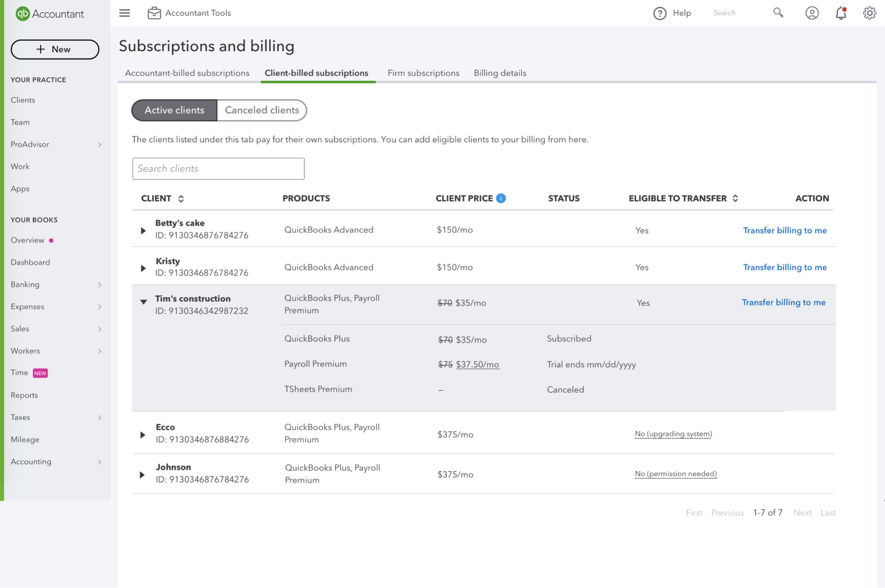The image size is (885, 588).
Task: Go to the Next page
Action: click(802, 513)
